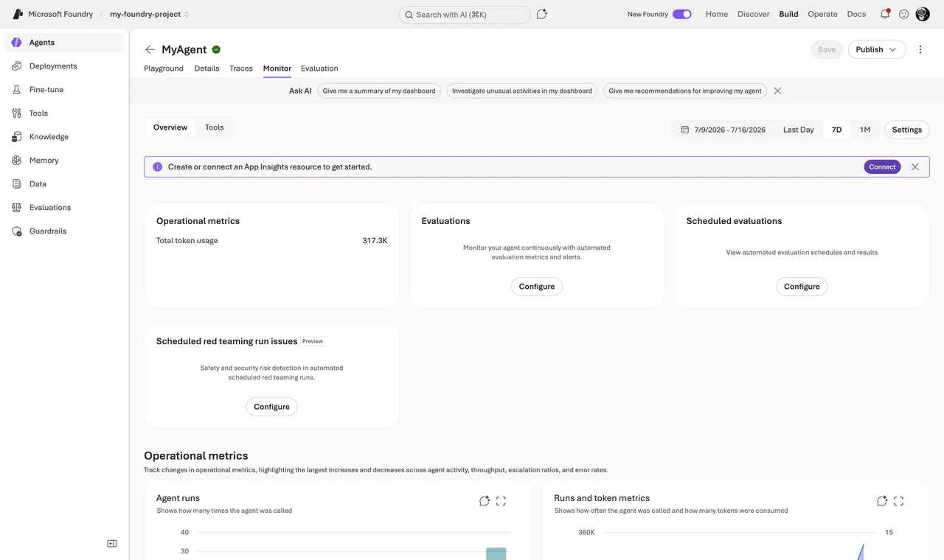Select the Last Day time range
The width and height of the screenshot is (944, 560).
[798, 130]
